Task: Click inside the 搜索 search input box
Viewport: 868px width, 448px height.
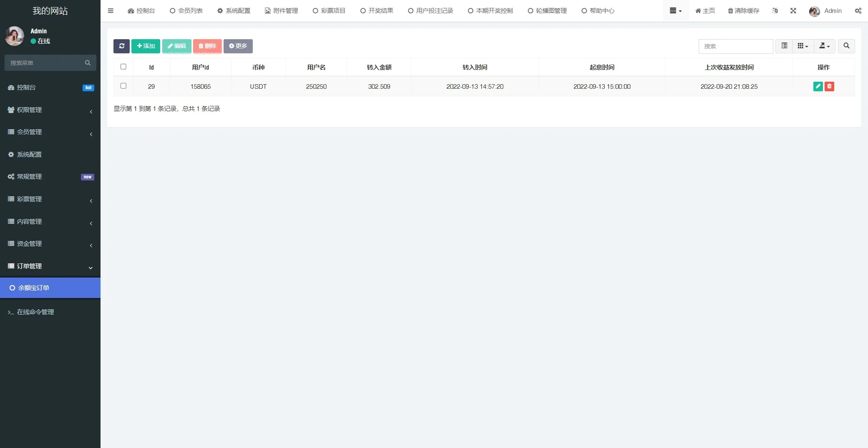Action: click(736, 46)
